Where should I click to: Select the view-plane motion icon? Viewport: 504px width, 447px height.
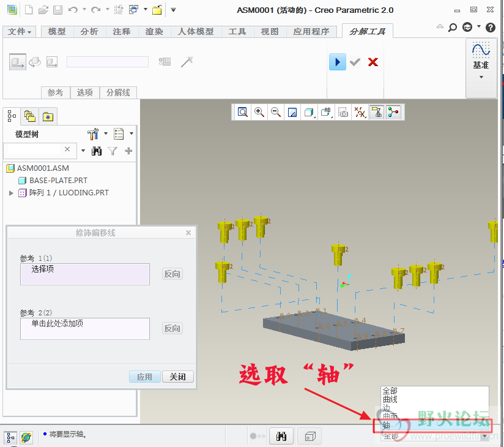(x=52, y=62)
